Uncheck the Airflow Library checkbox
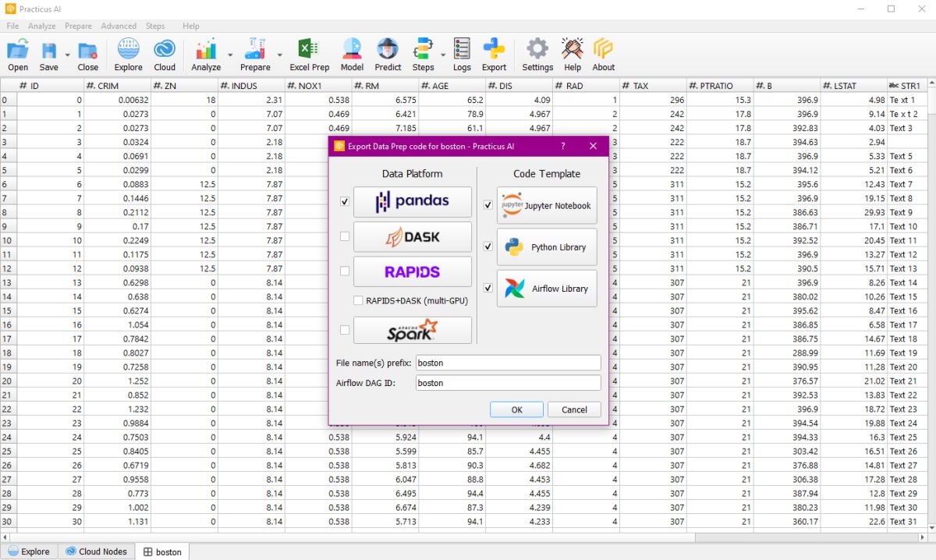The width and height of the screenshot is (936, 560). click(x=488, y=288)
